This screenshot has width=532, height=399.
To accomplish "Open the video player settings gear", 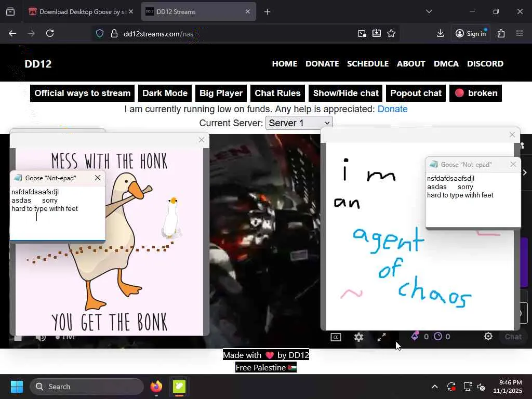I will [358, 337].
